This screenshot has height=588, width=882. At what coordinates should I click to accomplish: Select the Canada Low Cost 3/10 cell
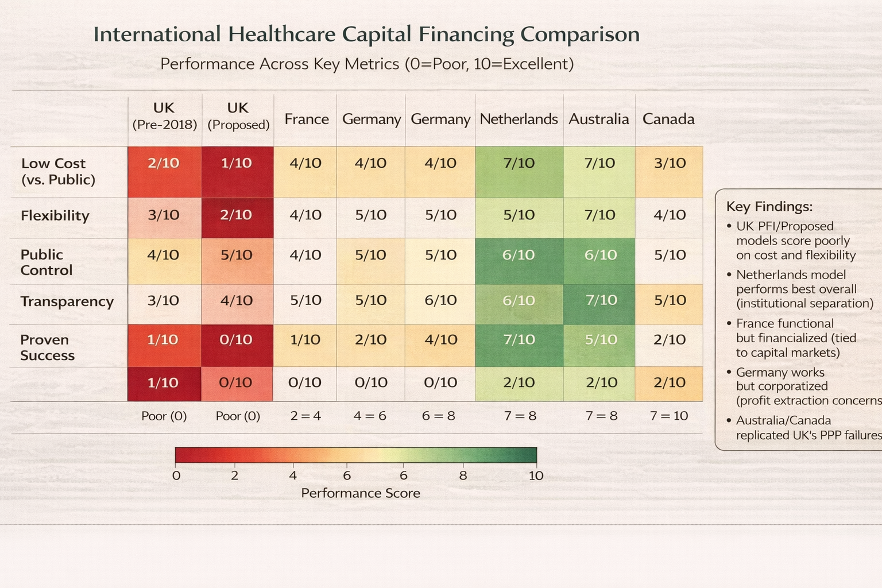click(x=670, y=164)
